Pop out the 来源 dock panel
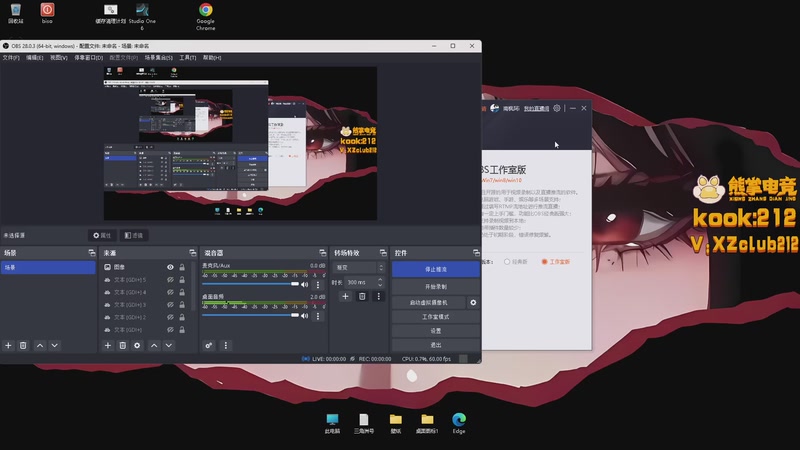 point(192,253)
